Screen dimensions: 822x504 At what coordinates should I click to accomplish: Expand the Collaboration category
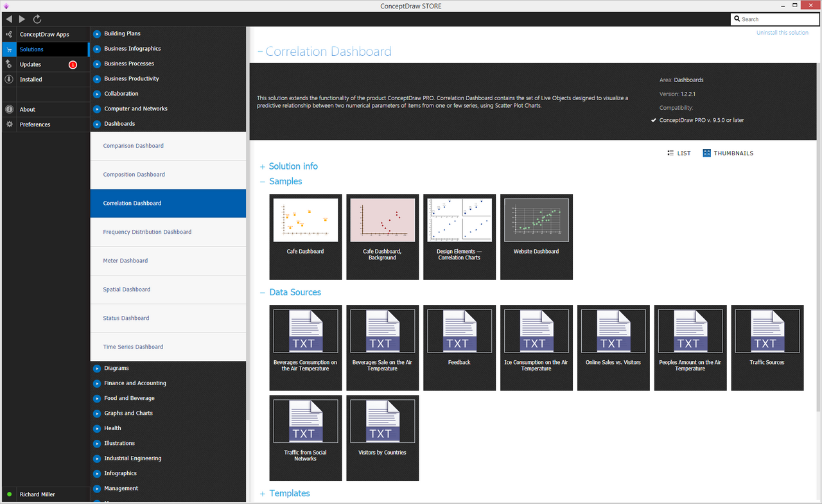tap(97, 94)
